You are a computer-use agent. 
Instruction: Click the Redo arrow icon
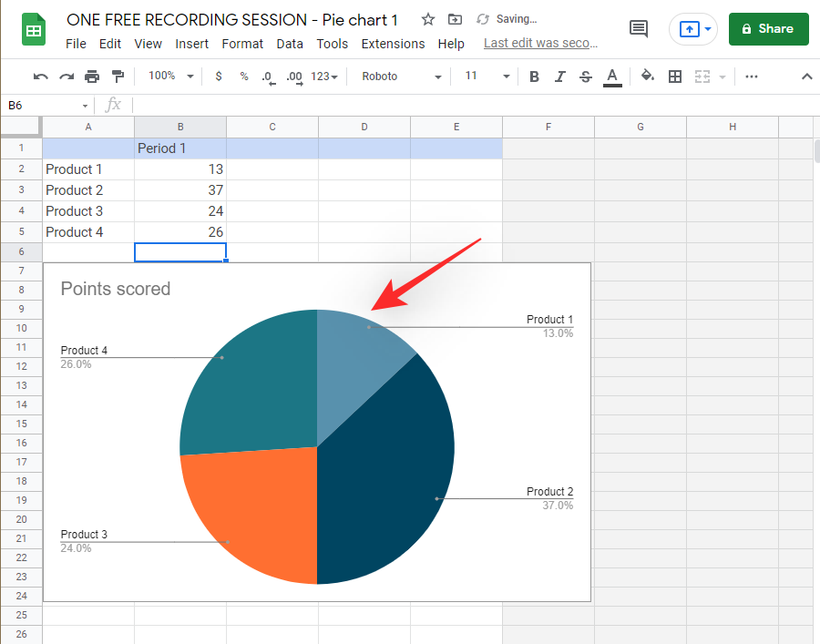66,77
